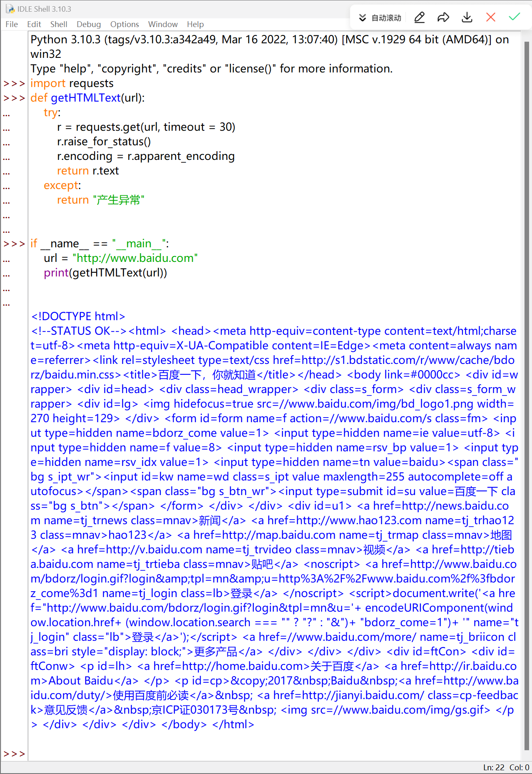Image resolution: width=532 pixels, height=774 pixels.
Task: Open the Help menu
Action: (195, 24)
